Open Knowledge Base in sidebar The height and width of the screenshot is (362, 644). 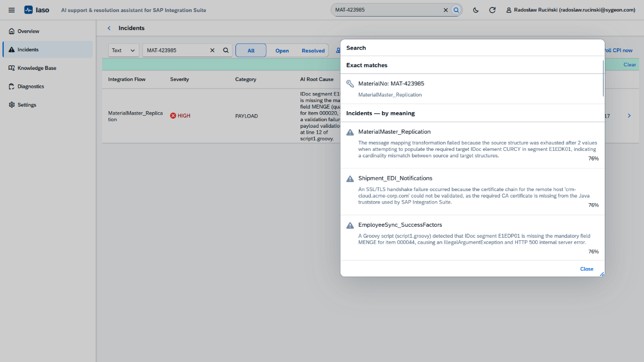click(x=48, y=68)
